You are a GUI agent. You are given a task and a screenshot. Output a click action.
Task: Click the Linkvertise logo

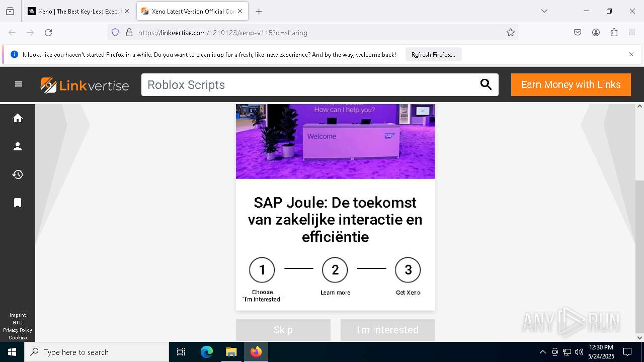pyautogui.click(x=85, y=85)
